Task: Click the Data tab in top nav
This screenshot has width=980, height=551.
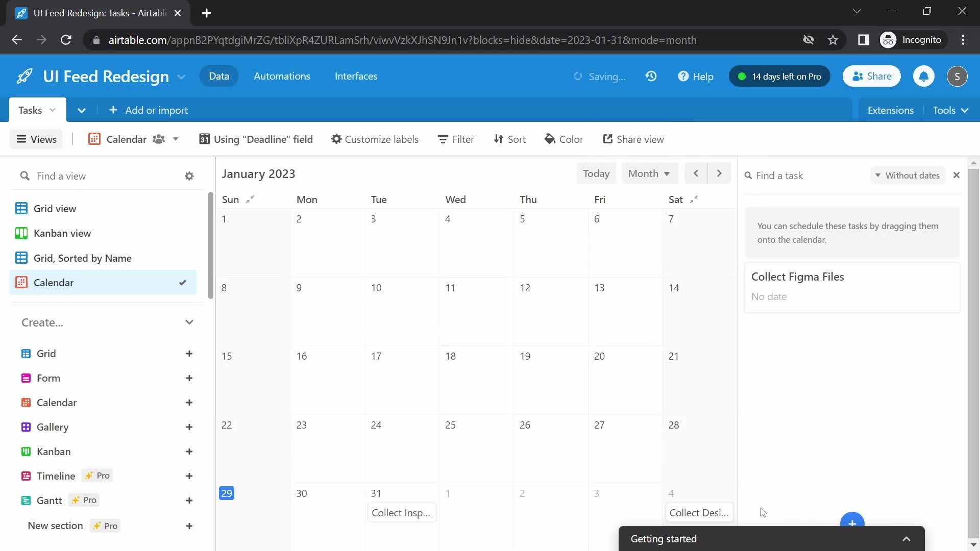Action: tap(219, 76)
